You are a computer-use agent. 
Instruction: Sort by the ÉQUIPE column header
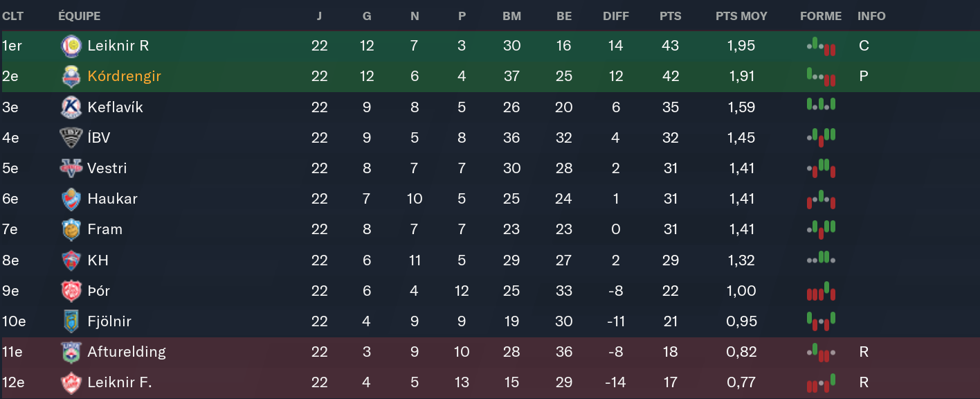click(79, 16)
